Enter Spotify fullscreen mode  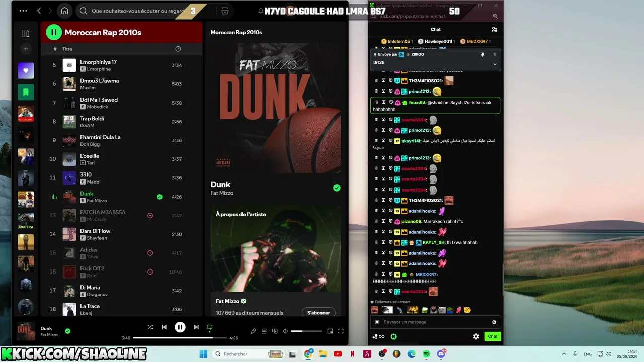click(x=341, y=331)
